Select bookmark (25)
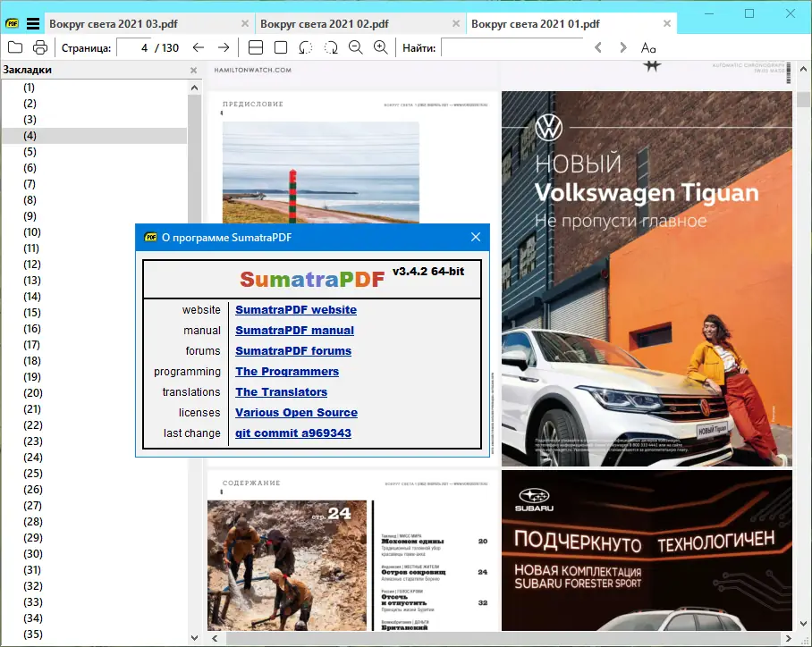The width and height of the screenshot is (812, 647). 32,473
